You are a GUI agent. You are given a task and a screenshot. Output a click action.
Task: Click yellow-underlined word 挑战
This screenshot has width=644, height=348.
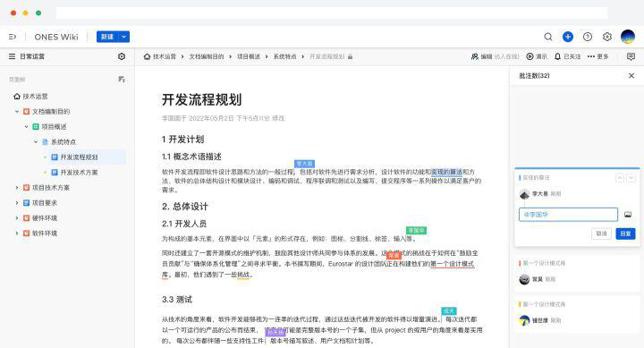243,275
